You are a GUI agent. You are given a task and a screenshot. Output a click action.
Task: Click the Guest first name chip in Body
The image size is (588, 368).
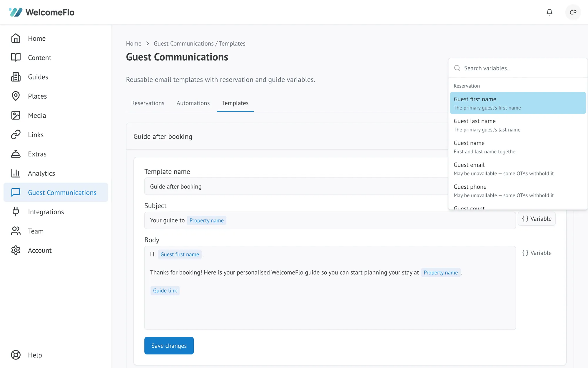[x=180, y=254]
